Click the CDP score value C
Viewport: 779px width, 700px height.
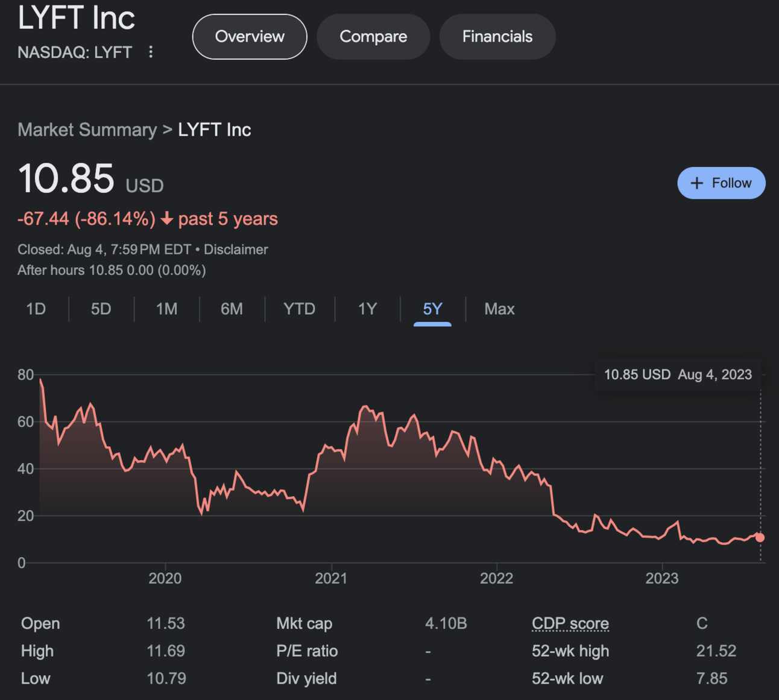point(702,623)
